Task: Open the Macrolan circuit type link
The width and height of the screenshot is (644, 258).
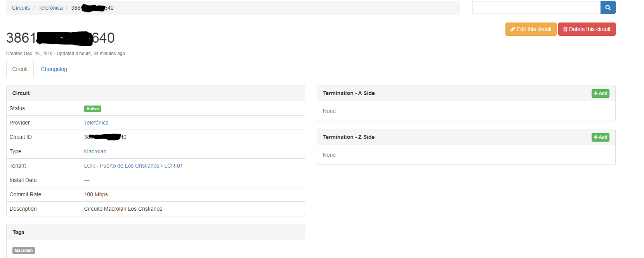Action: click(x=95, y=151)
